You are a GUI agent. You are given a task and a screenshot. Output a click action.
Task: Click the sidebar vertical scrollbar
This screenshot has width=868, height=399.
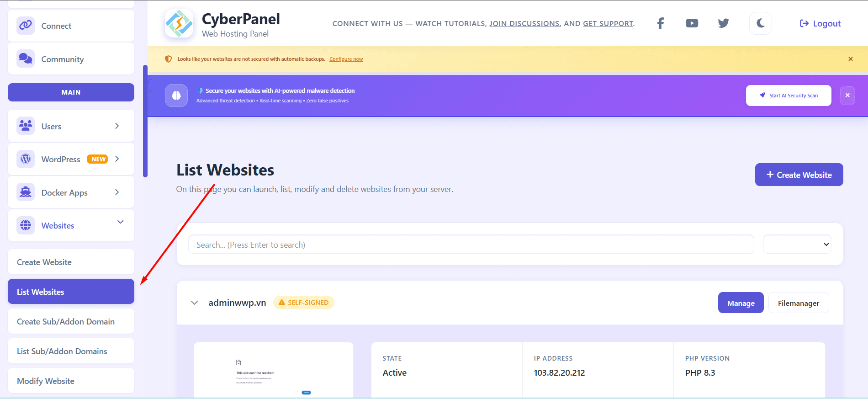click(145, 121)
